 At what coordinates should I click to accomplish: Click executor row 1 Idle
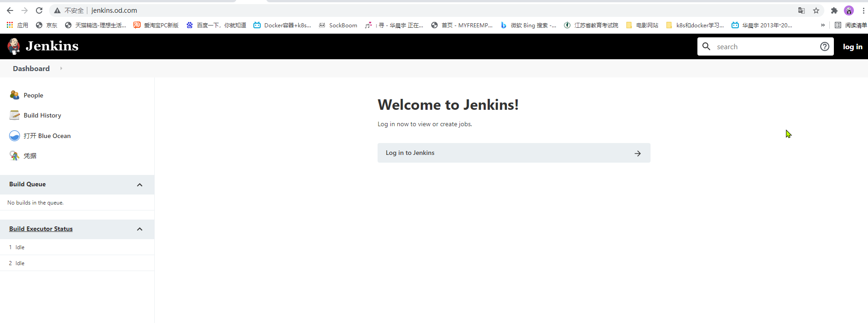77,247
